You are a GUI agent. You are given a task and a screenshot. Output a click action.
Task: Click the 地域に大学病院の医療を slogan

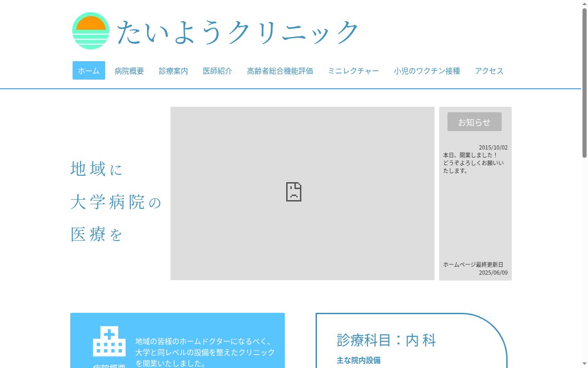116,201
